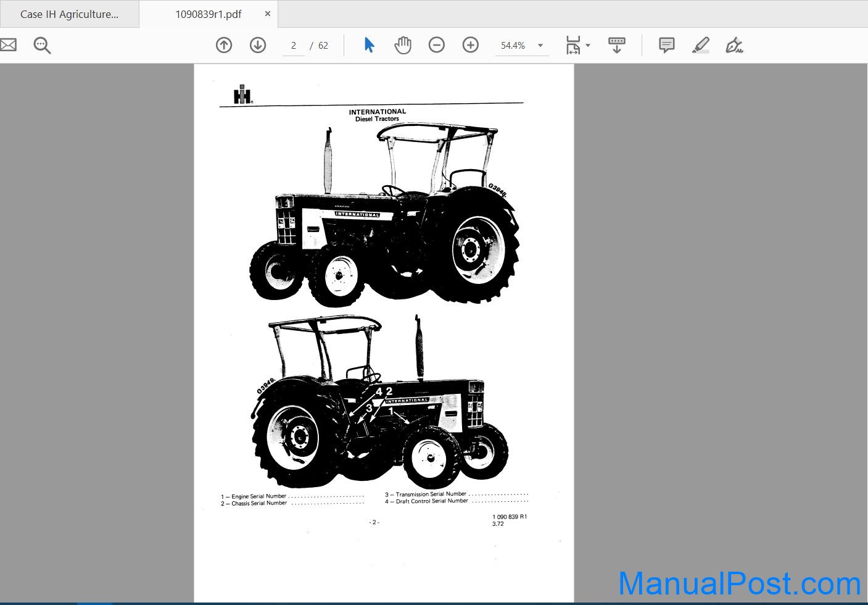The height and width of the screenshot is (605, 868).
Task: Click the fit page width icon
Action: pyautogui.click(x=573, y=45)
